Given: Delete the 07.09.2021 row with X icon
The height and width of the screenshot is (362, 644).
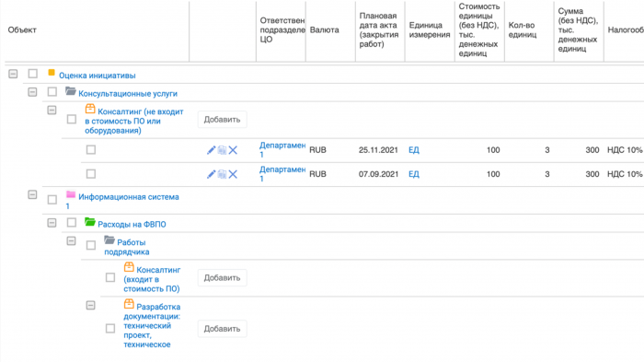Looking at the screenshot, I should (233, 174).
